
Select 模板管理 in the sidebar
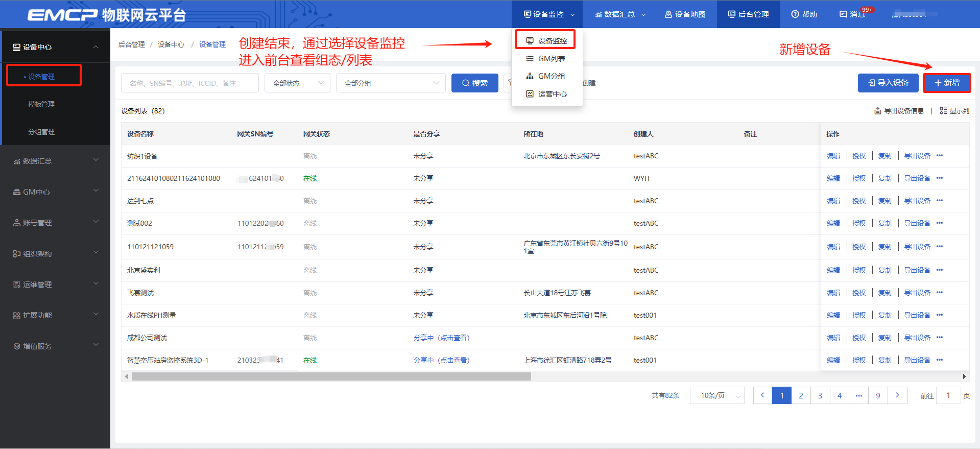pyautogui.click(x=41, y=104)
